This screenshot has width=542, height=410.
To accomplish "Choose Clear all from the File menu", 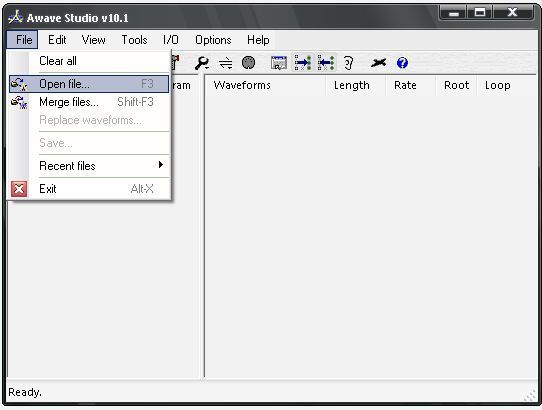I will (89, 61).
